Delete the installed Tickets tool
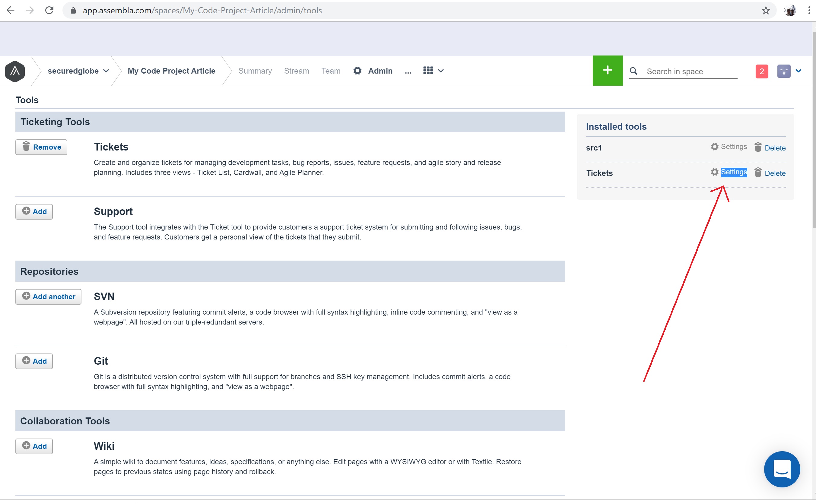The image size is (816, 504). point(775,173)
